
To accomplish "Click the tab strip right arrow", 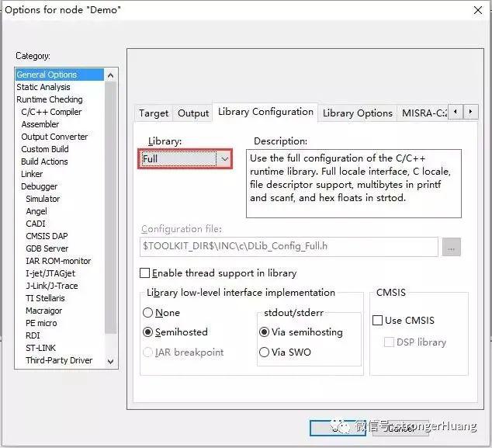I will (470, 112).
